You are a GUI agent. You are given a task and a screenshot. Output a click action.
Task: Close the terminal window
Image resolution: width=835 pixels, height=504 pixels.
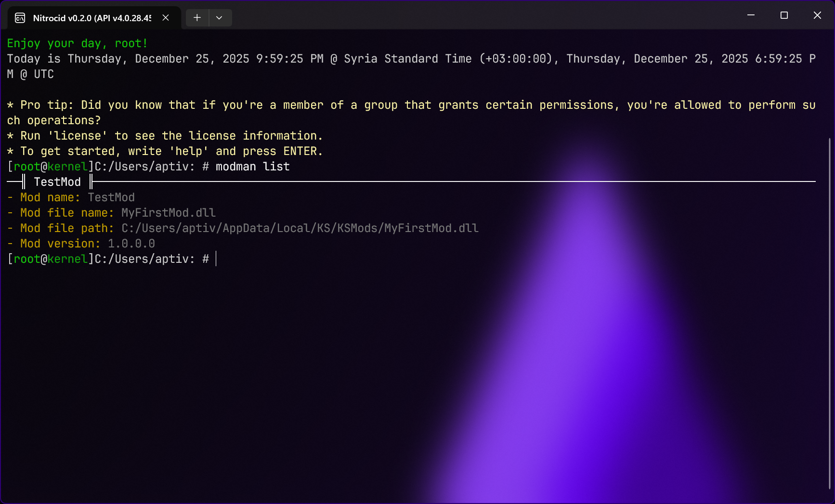[x=817, y=15]
